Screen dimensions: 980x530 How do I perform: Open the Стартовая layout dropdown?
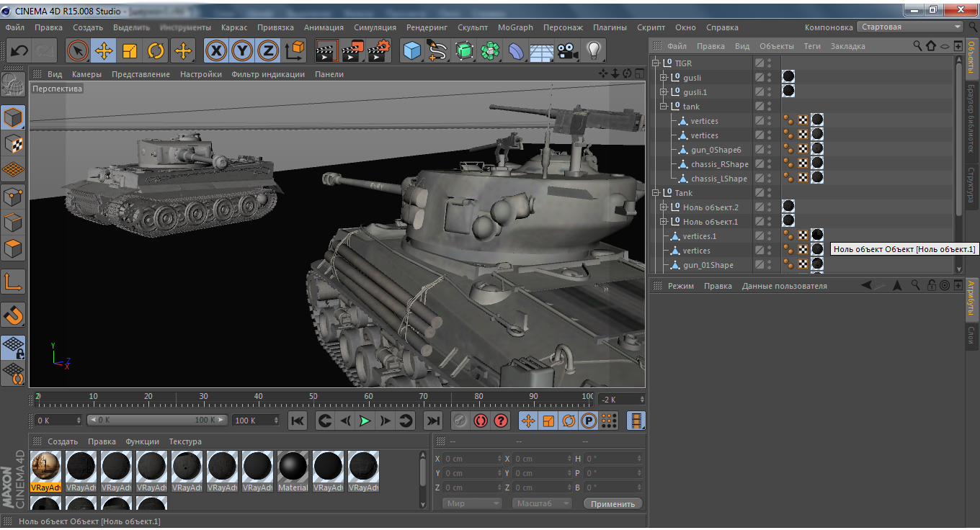pos(910,27)
